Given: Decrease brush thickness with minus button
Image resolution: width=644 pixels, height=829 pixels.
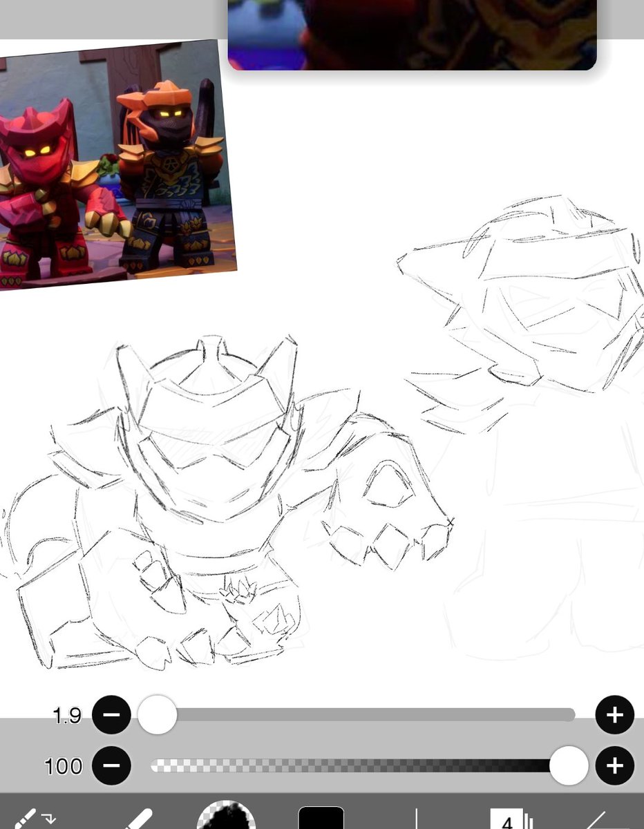Looking at the screenshot, I should 111,715.
